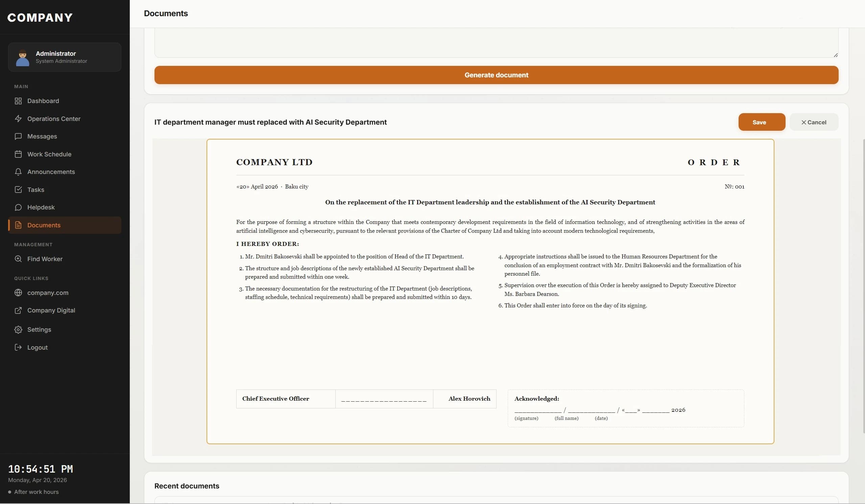
Task: Click the Helpdesk speech bubble icon
Action: 18,207
